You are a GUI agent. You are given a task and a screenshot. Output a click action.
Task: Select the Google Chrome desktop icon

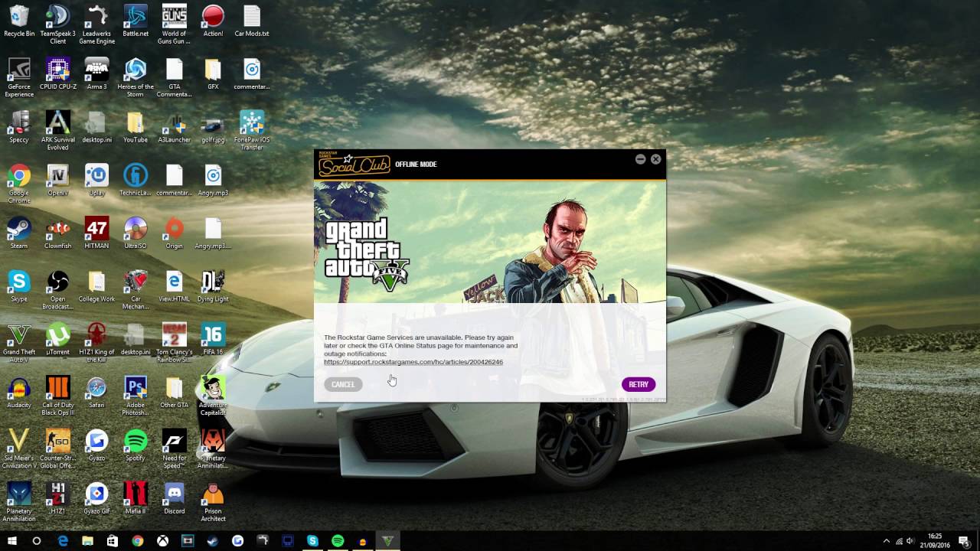(19, 183)
